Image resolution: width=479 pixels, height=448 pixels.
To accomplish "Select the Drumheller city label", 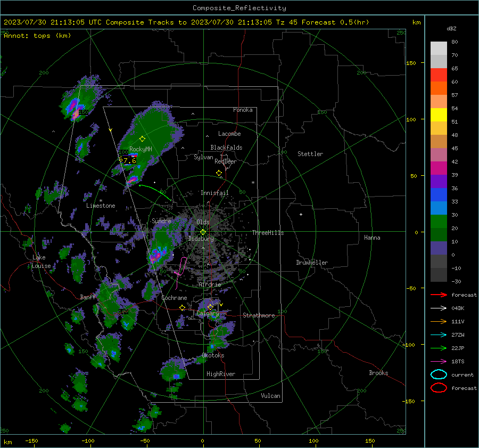I will coord(312,263).
